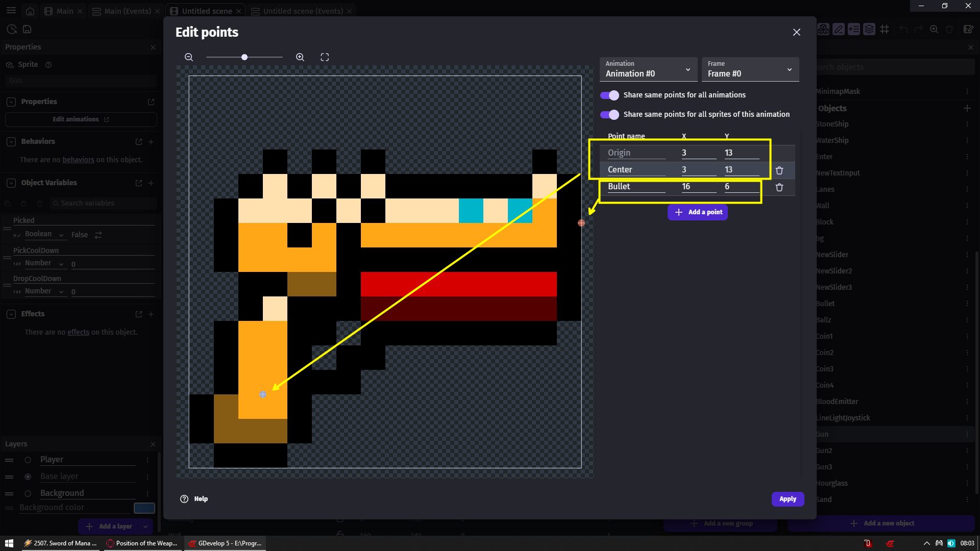The height and width of the screenshot is (551, 980).
Task: Expand the Boolean type dropdown for Picked
Action: [44, 235]
